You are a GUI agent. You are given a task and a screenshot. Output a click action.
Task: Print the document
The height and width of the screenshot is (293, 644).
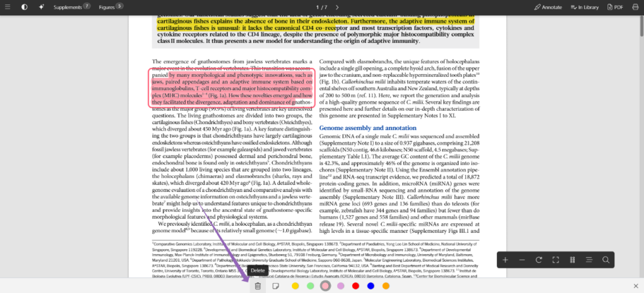coord(634,7)
